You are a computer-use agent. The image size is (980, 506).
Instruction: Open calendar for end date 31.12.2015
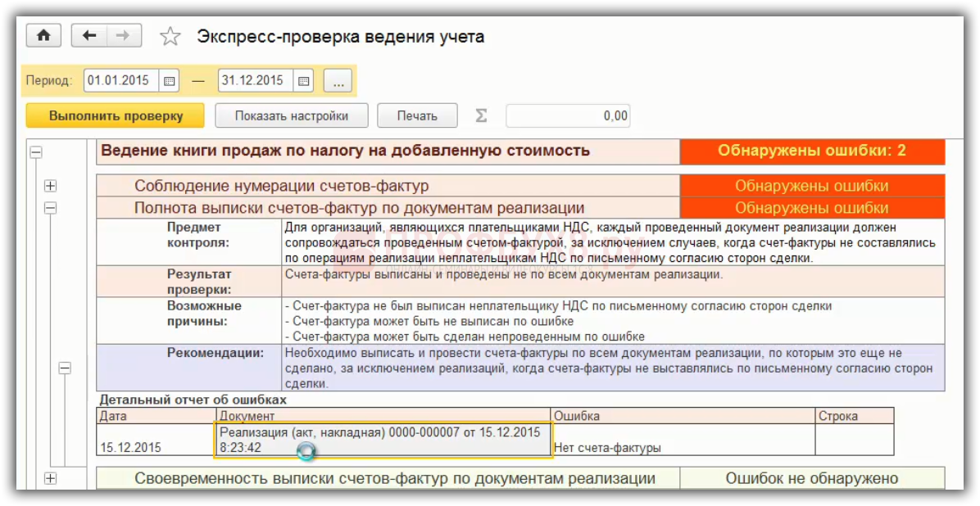pyautogui.click(x=303, y=81)
